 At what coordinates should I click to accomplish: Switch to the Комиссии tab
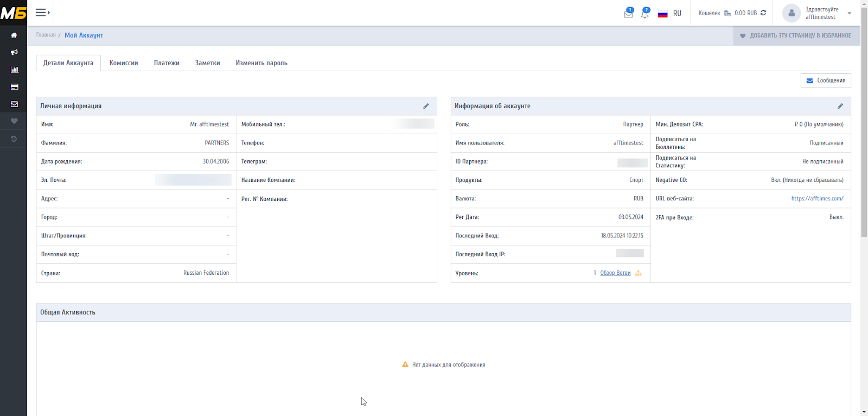pos(124,63)
